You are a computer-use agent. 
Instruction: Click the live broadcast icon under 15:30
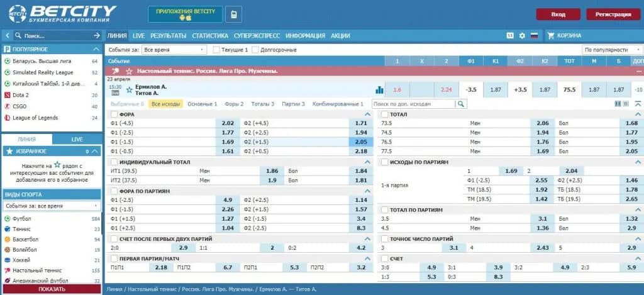click(x=114, y=93)
